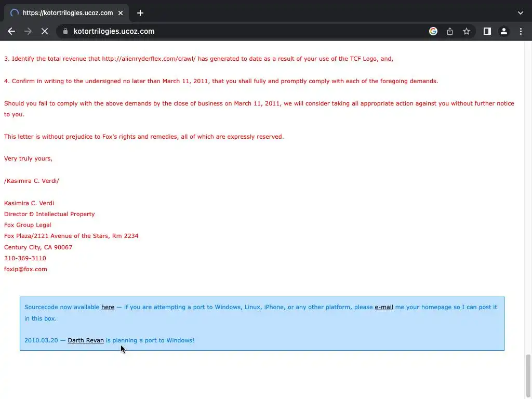532x399 pixels.
Task: Click the forward navigation arrow
Action: [x=28, y=31]
